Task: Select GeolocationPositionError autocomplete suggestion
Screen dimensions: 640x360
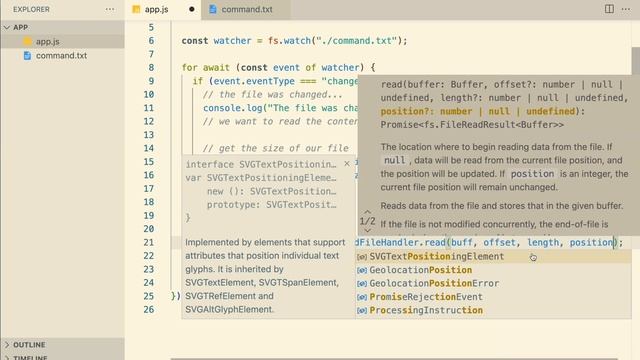Action: [493, 284]
